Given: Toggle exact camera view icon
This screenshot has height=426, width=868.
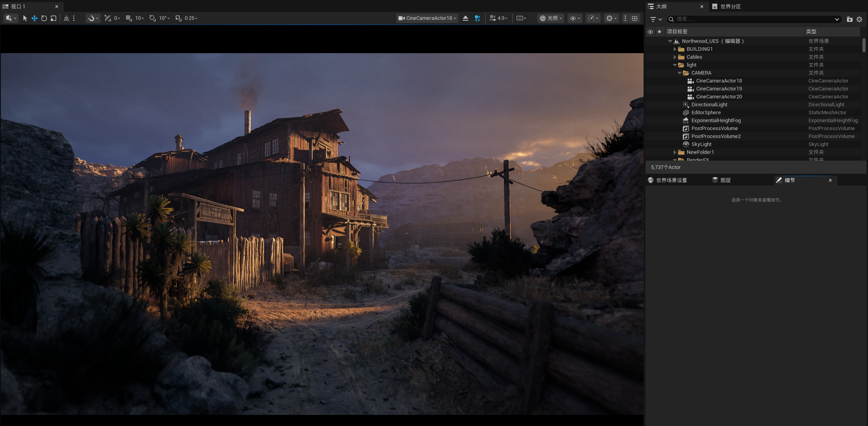Looking at the screenshot, I should coord(477,18).
